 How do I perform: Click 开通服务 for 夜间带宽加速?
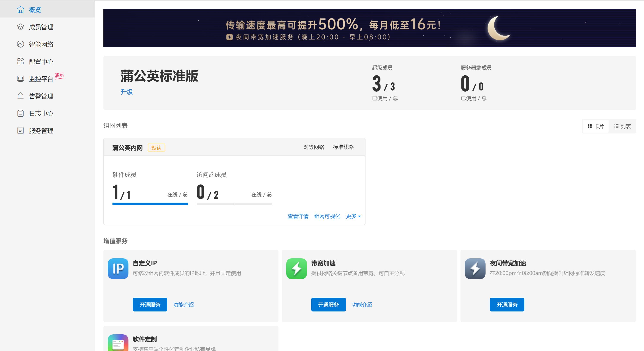pyautogui.click(x=507, y=305)
